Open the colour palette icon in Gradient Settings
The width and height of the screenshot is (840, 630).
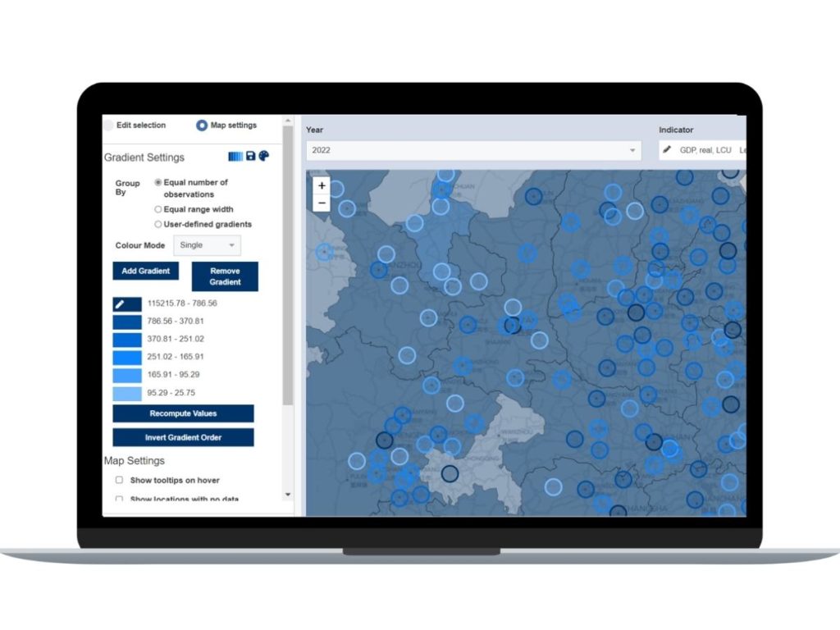point(264,156)
